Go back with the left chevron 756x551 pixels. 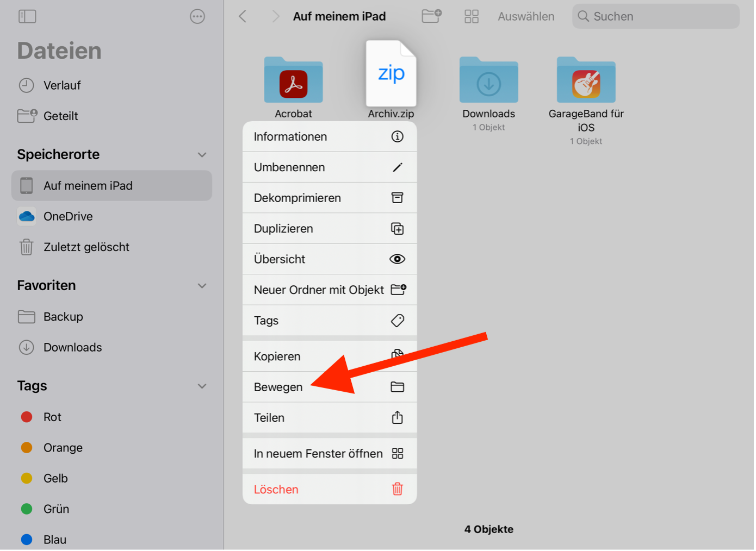click(243, 16)
